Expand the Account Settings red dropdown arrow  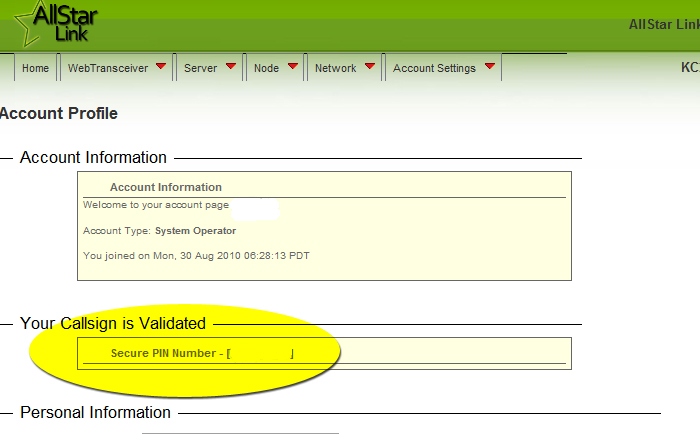tap(490, 67)
